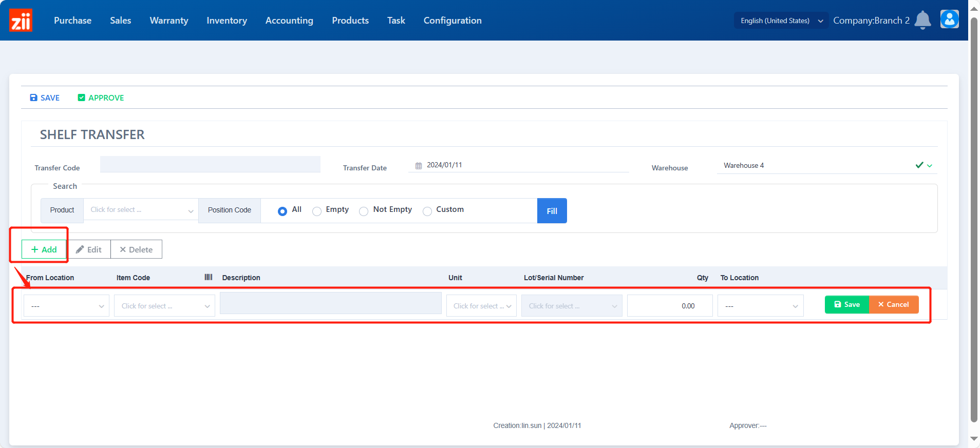Select the Empty position radio button

point(317,211)
